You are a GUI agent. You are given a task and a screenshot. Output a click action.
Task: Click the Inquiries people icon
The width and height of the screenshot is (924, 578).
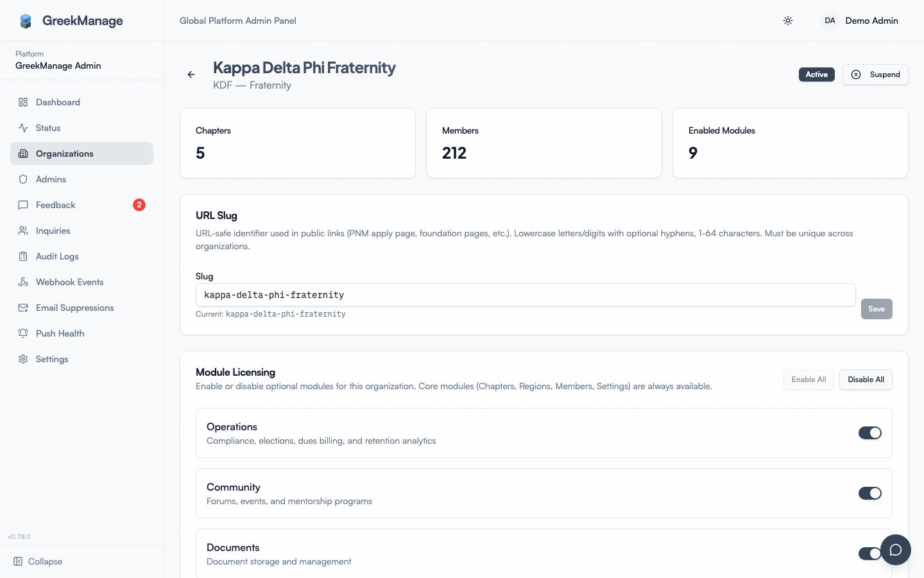tap(23, 231)
